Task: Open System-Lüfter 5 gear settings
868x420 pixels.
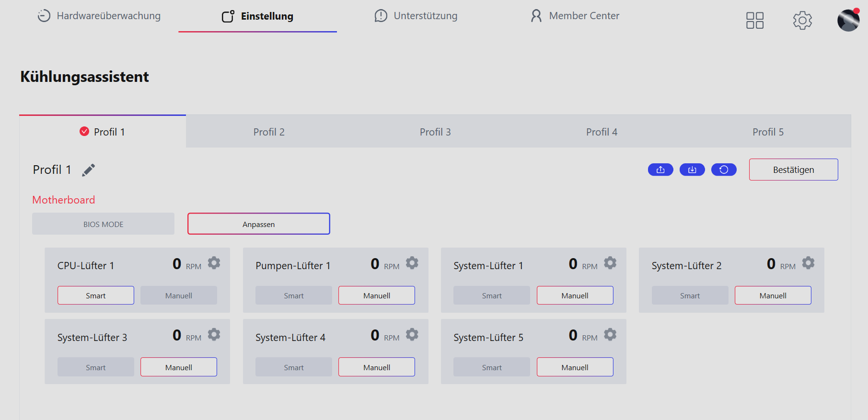Action: pyautogui.click(x=610, y=334)
